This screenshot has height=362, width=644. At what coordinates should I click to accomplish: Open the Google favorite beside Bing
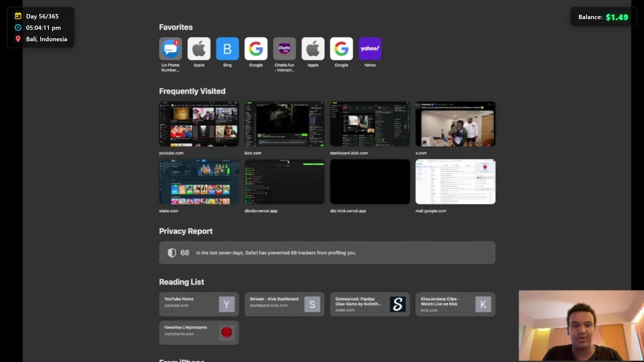pos(256,49)
